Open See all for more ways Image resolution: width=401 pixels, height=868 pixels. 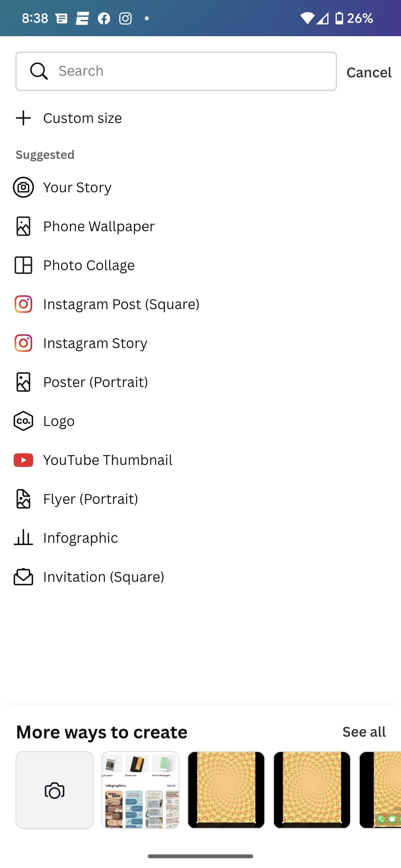point(364,732)
